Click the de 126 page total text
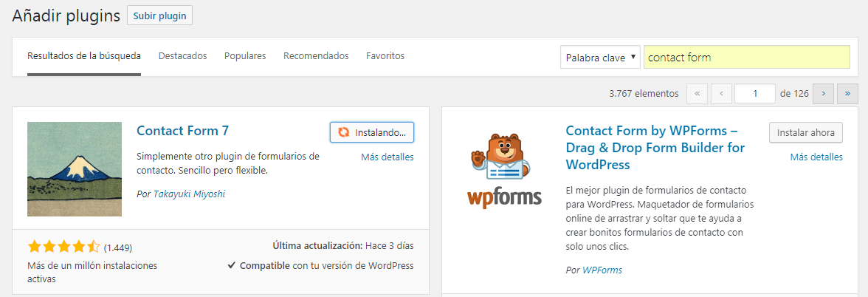Viewport: 868px width, 297px height. (x=794, y=94)
